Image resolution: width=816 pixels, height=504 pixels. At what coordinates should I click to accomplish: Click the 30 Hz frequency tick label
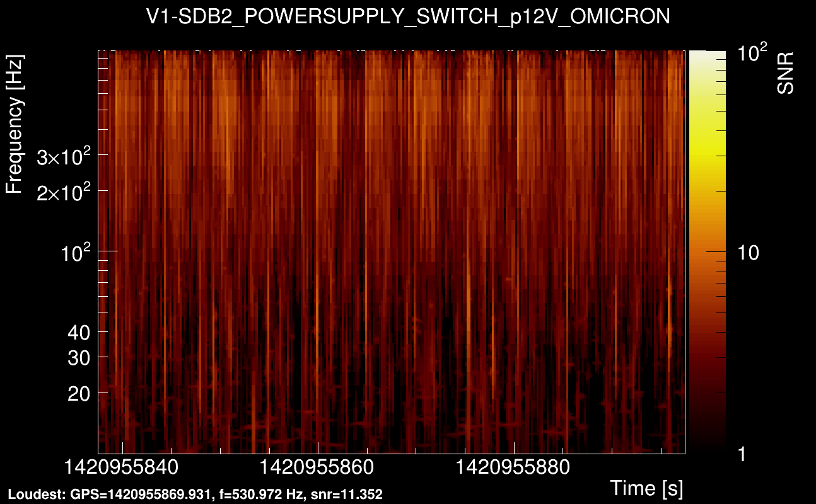[x=78, y=358]
